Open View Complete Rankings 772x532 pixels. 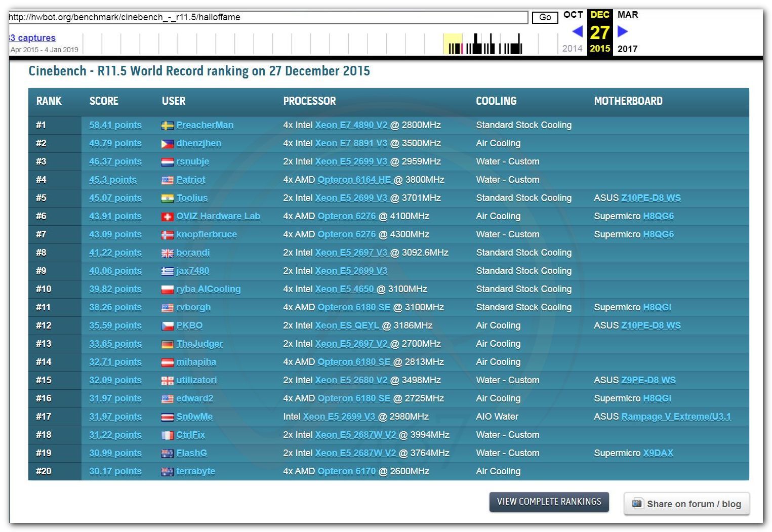point(549,502)
